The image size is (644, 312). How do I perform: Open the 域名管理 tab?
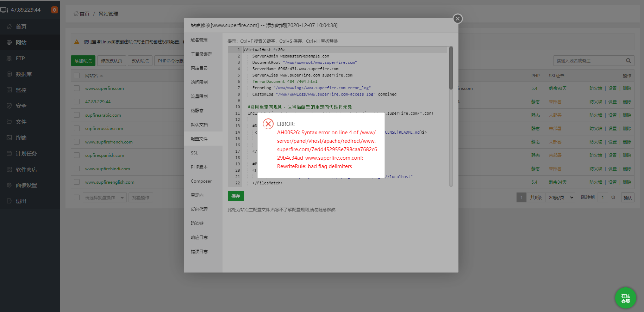[x=203, y=40]
